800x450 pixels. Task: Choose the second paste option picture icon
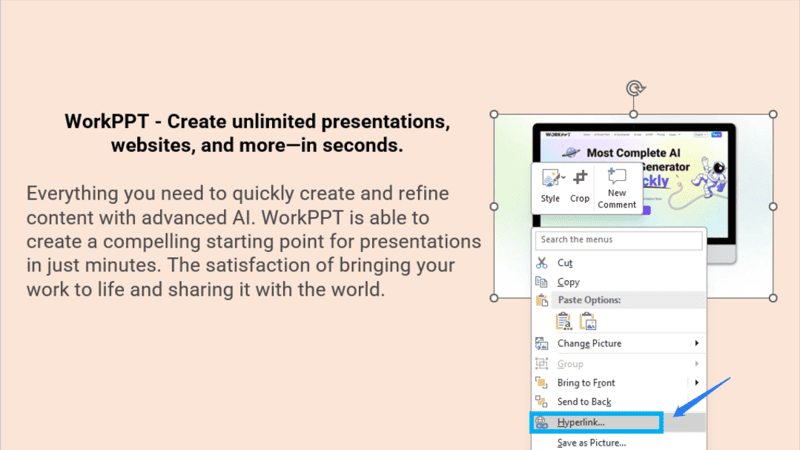[x=588, y=321]
